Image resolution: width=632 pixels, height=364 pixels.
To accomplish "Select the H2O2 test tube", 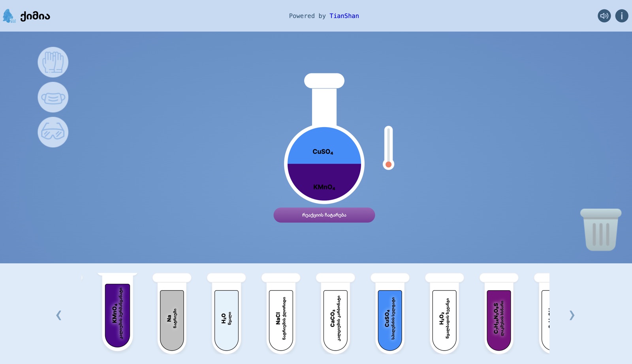I will tap(444, 314).
